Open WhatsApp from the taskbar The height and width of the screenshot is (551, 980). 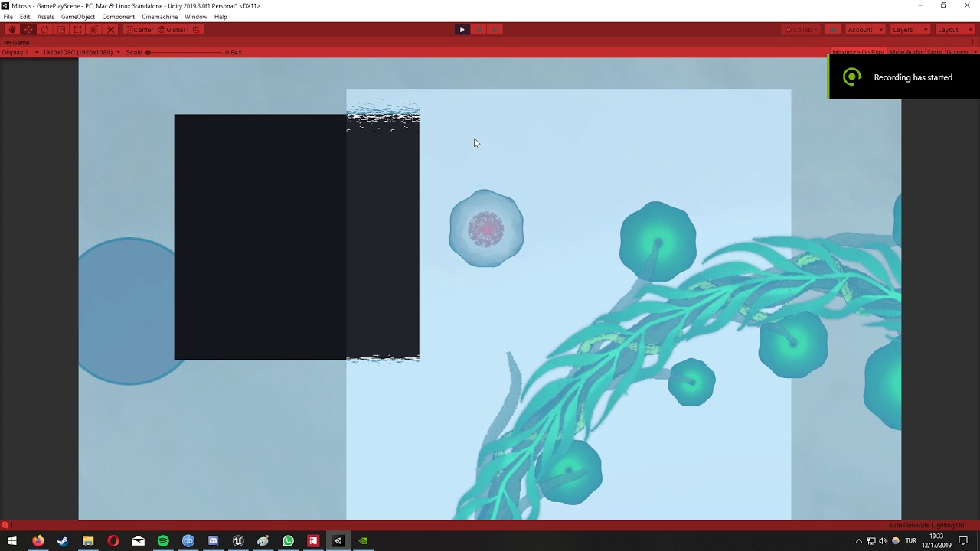click(x=288, y=540)
